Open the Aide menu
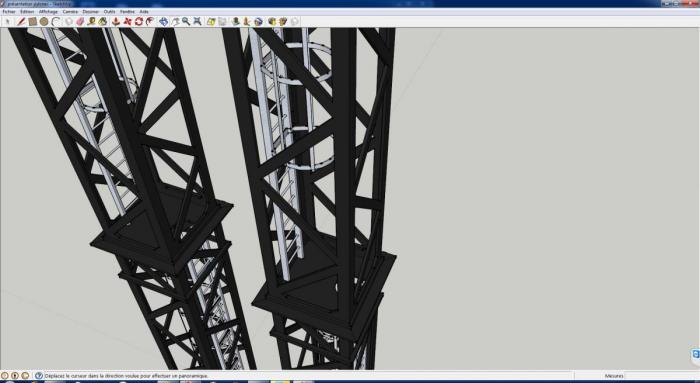The width and height of the screenshot is (700, 383). point(144,12)
